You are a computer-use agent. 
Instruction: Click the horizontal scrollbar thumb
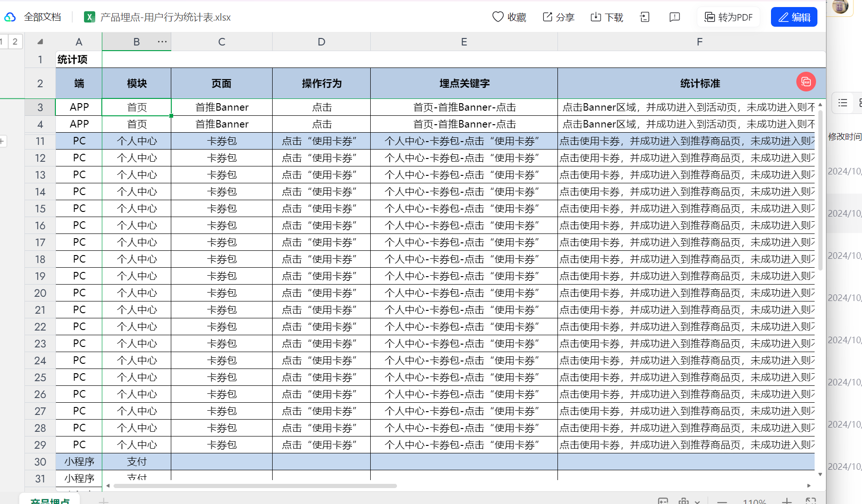point(255,486)
